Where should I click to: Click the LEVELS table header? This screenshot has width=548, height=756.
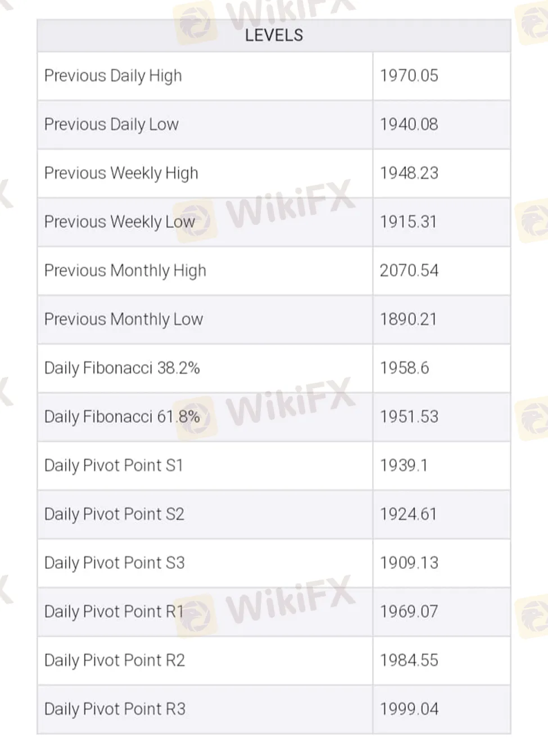pos(274,35)
